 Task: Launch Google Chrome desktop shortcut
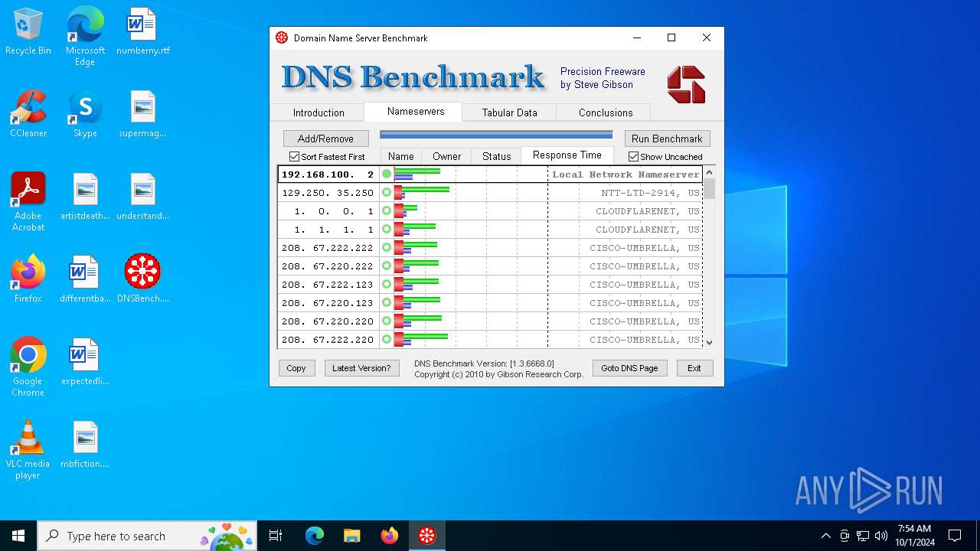28,367
